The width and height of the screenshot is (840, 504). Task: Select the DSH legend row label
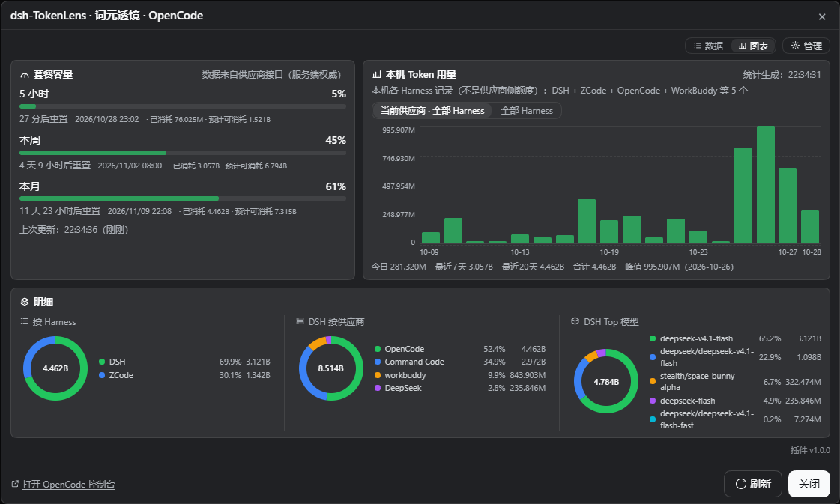(118, 362)
